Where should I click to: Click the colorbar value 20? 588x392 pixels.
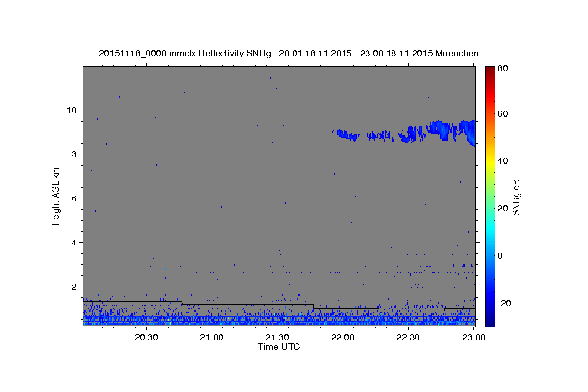(503, 208)
